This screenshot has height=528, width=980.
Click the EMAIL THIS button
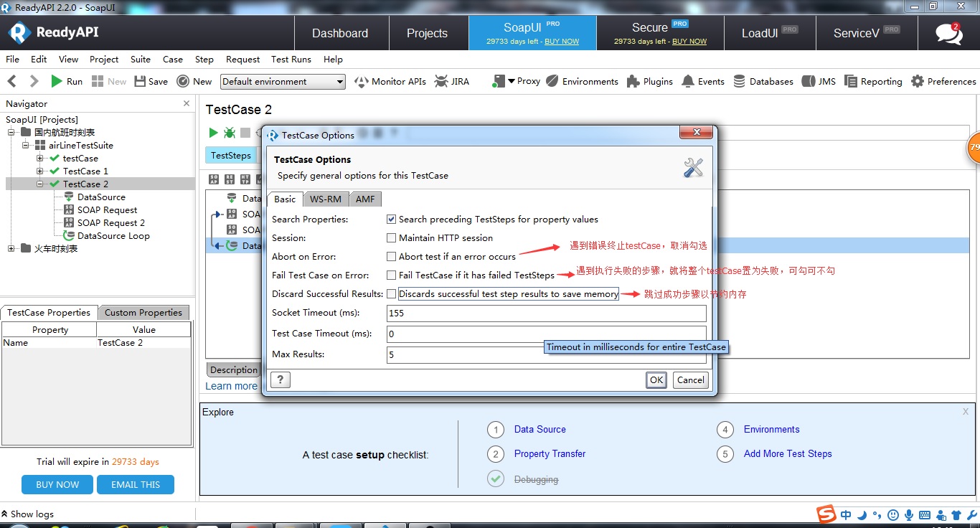coord(136,485)
